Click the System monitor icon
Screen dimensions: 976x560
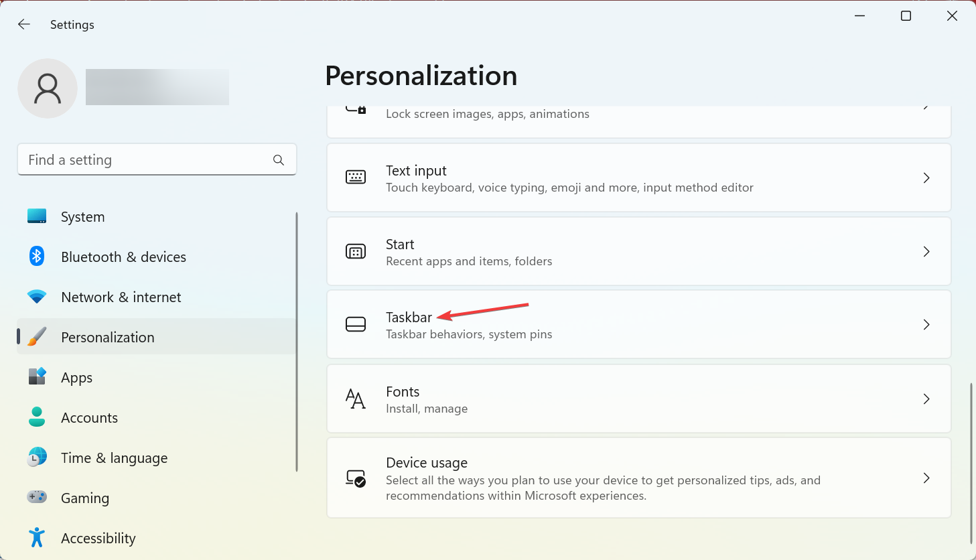37,216
